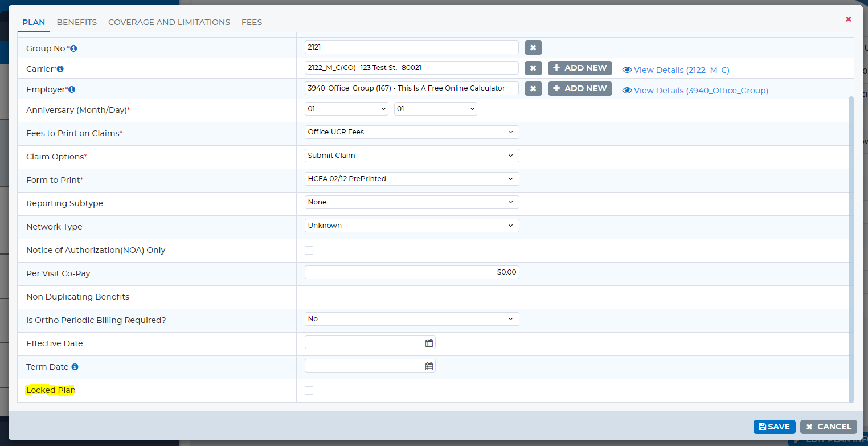Image resolution: width=868 pixels, height=446 pixels.
Task: View Details for employer 3940_Office_Group
Action: [695, 90]
